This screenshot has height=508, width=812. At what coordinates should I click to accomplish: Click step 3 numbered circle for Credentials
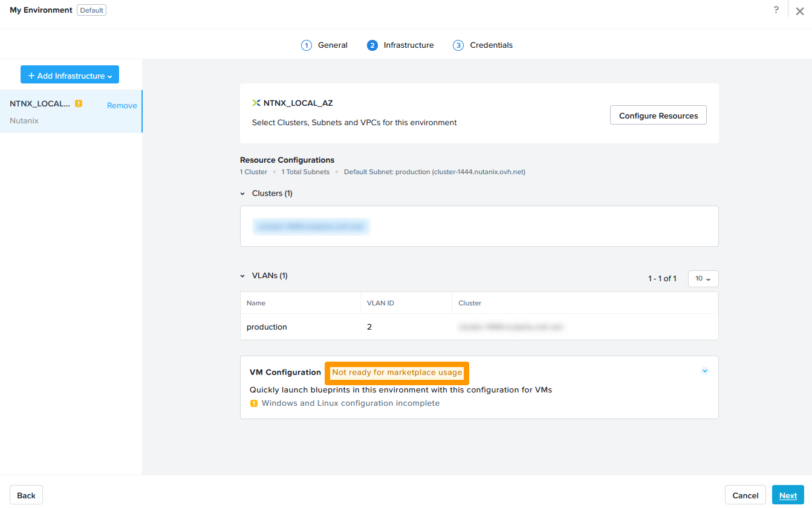[x=458, y=45]
